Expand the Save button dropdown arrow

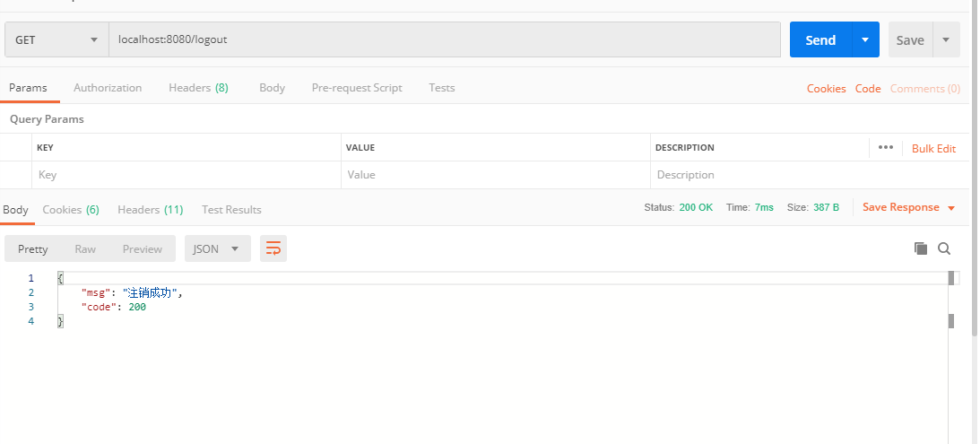946,39
